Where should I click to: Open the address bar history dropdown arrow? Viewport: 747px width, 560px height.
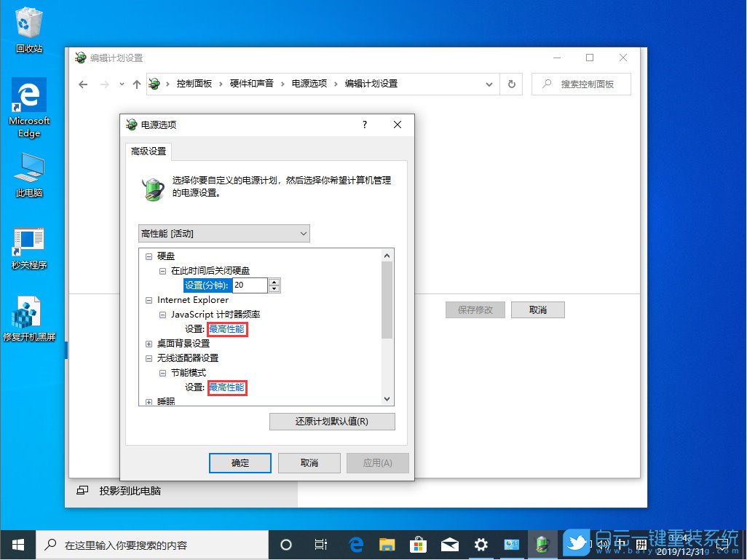[x=489, y=84]
